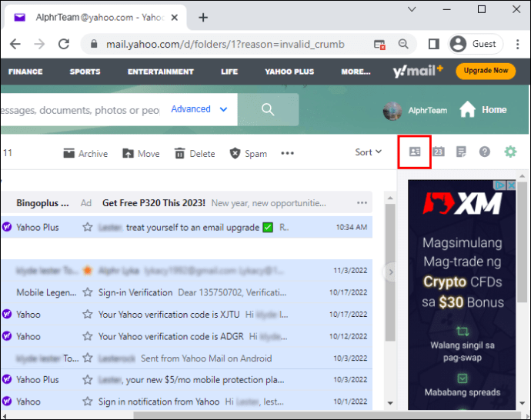Screen dimensions: 531x420
Task: Click the browser Forward arrow
Action: click(39, 44)
